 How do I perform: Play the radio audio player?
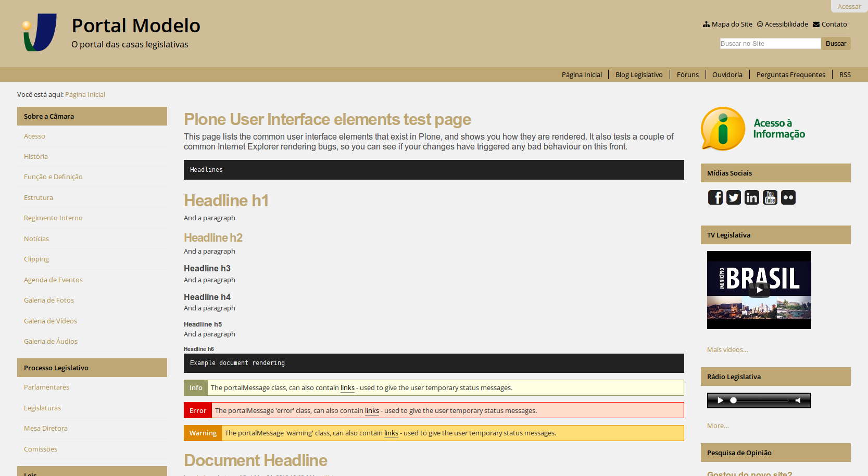click(x=720, y=400)
